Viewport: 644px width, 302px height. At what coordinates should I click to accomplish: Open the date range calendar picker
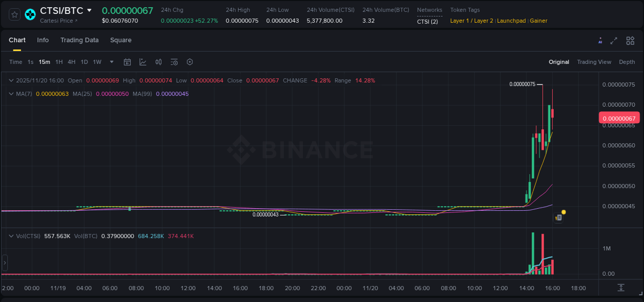point(127,62)
